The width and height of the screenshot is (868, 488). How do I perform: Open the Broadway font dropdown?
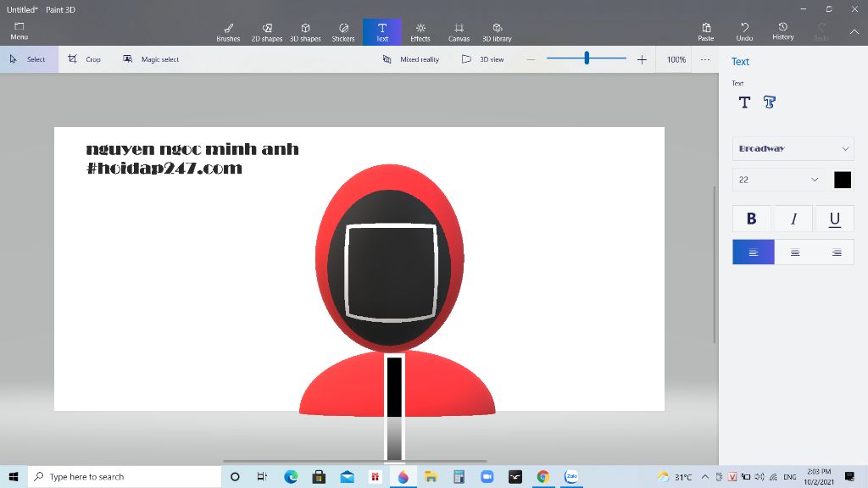tap(793, 148)
